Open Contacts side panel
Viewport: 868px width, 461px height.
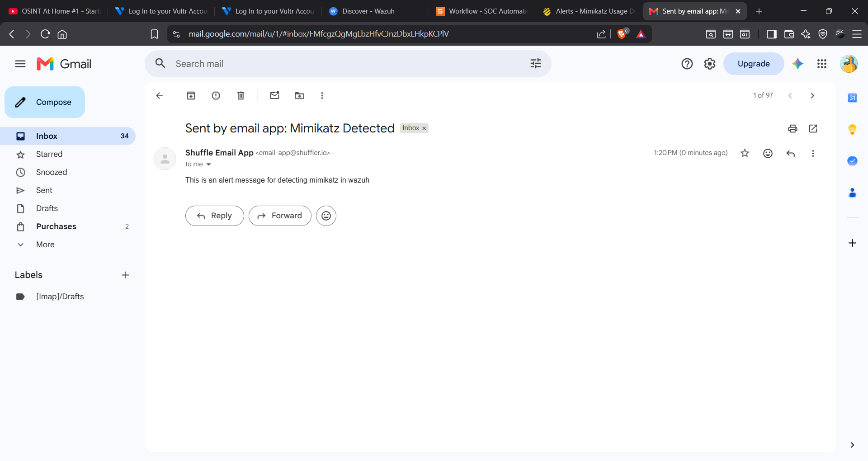tap(852, 193)
